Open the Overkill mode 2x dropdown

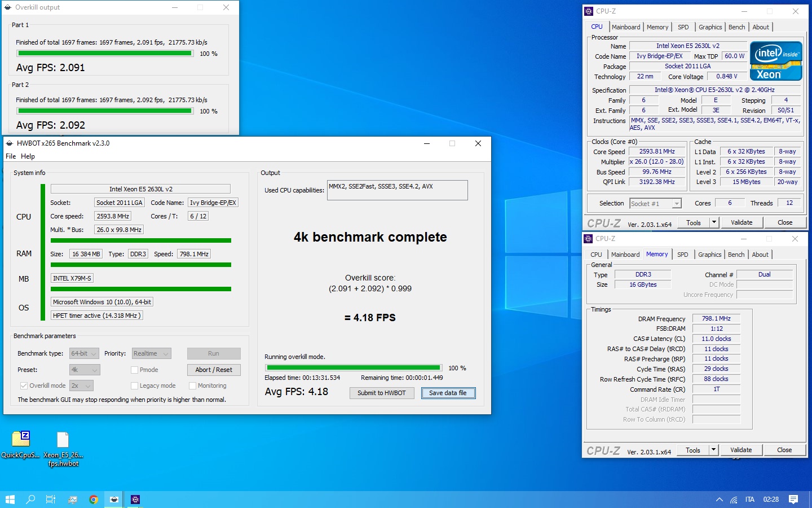[81, 386]
